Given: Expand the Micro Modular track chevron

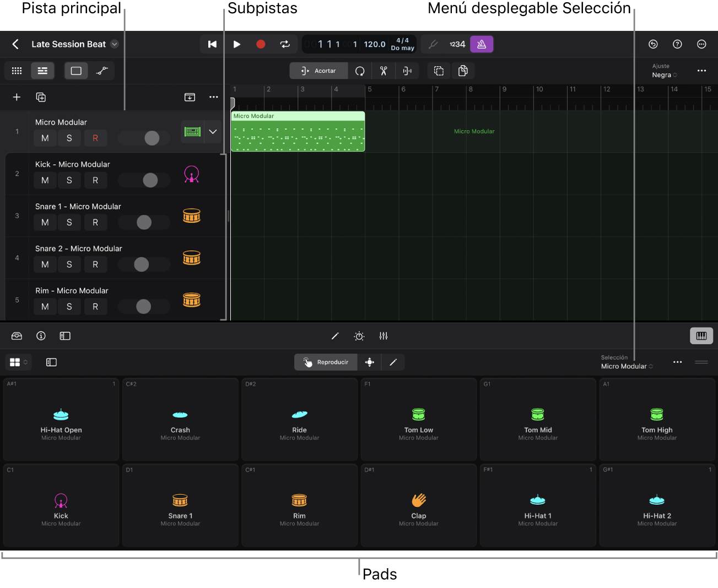Looking at the screenshot, I should (x=213, y=132).
